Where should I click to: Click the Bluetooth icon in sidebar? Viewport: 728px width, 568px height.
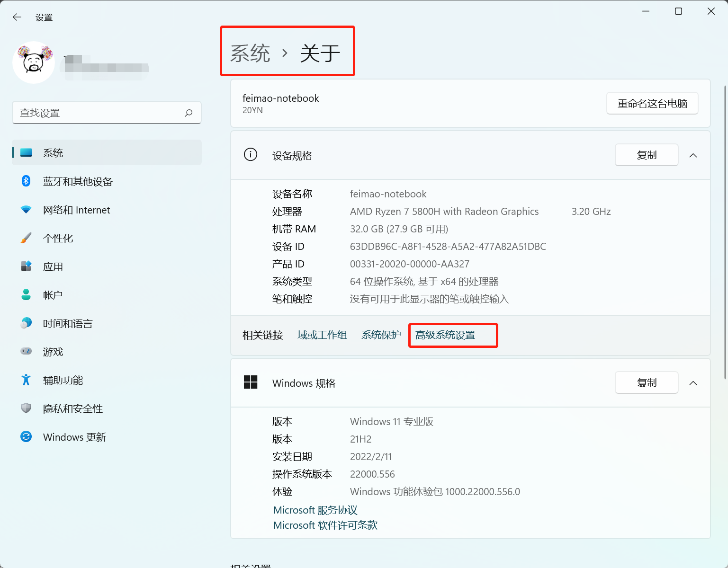click(x=26, y=181)
